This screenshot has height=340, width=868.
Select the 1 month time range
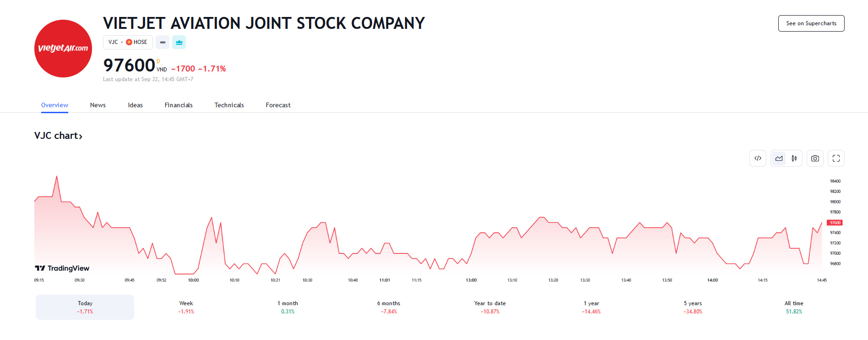[x=288, y=307]
